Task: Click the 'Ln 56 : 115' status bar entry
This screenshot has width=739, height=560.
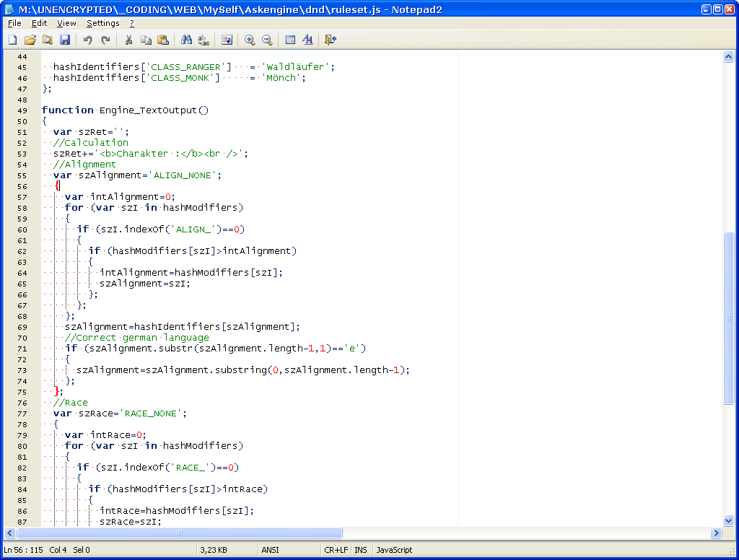Action: [x=23, y=550]
